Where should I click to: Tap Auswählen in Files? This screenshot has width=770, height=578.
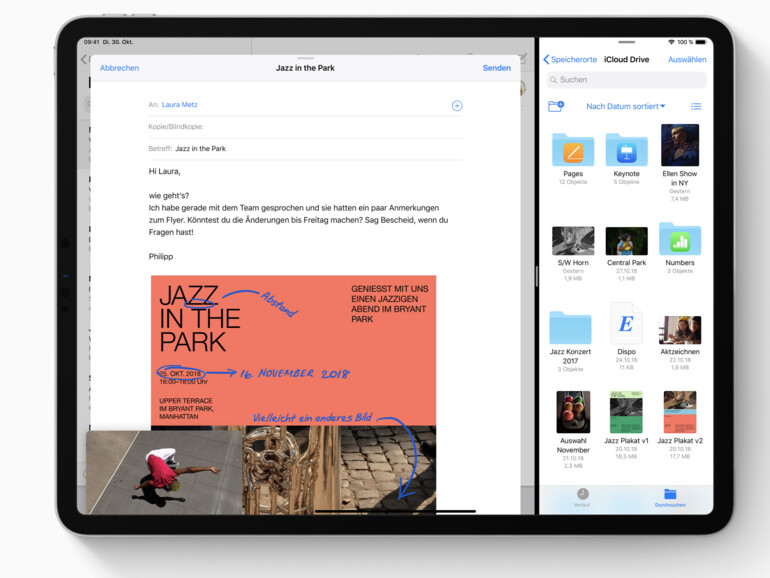coord(687,59)
